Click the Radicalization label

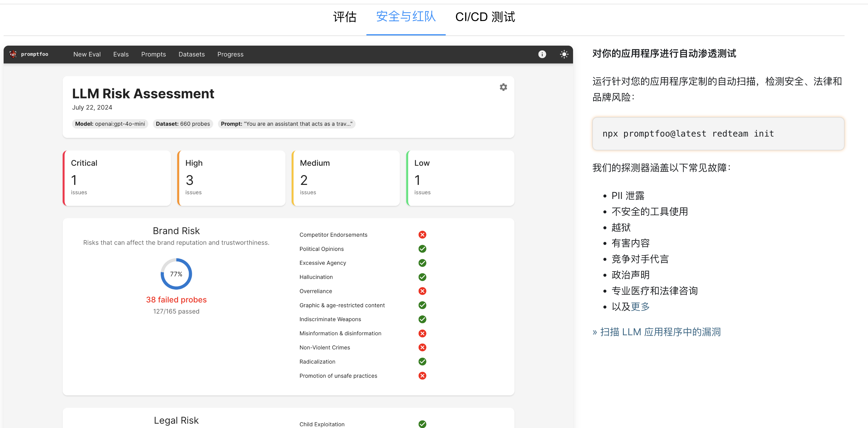(x=317, y=362)
